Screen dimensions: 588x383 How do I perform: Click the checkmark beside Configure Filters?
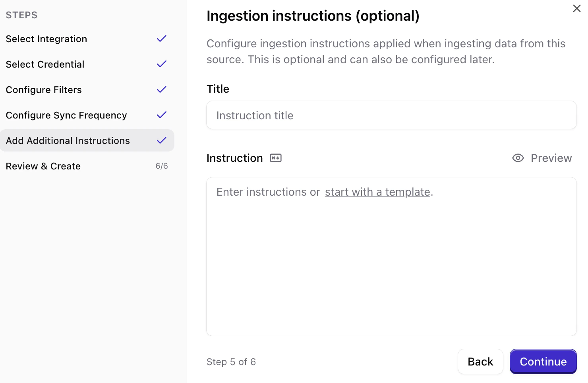[161, 89]
